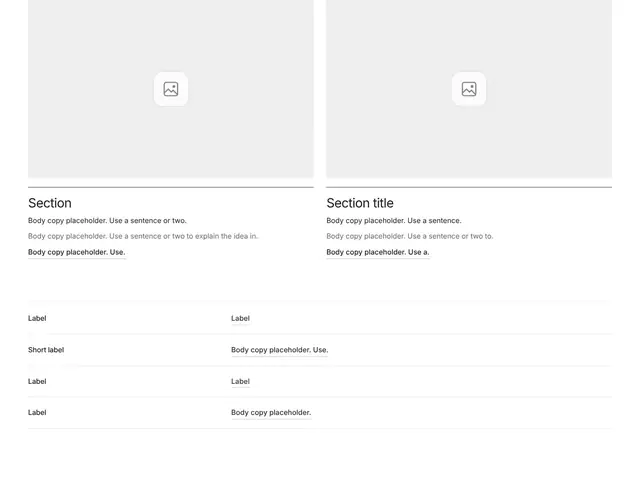Click image placeholder icon above Section title
This screenshot has height=486, width=640.
pyautogui.click(x=469, y=89)
